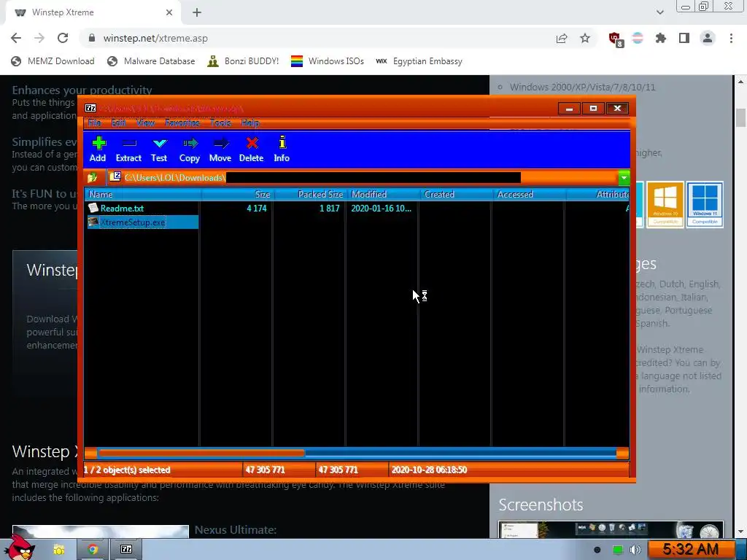Go up one folder level icon
This screenshot has height=560, width=747.
point(93,178)
